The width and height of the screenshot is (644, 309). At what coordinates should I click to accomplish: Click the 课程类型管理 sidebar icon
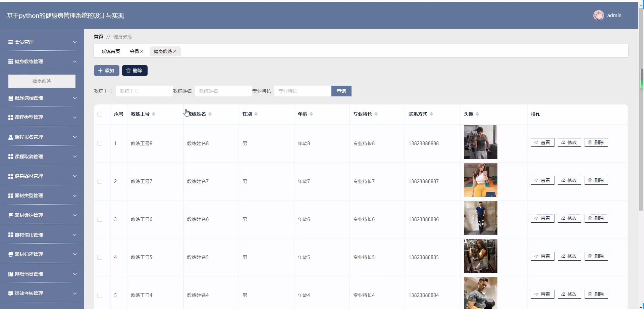tap(11, 118)
